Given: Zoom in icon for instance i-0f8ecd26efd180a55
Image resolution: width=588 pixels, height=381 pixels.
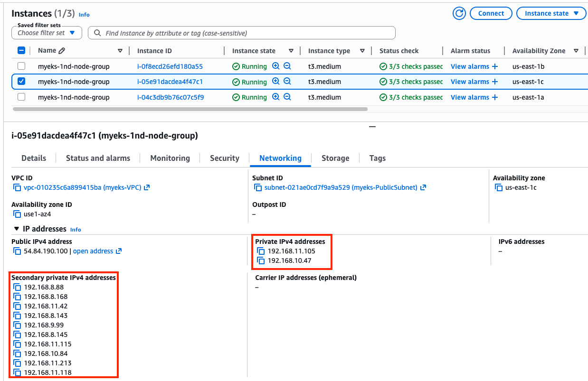Looking at the screenshot, I should (x=276, y=66).
